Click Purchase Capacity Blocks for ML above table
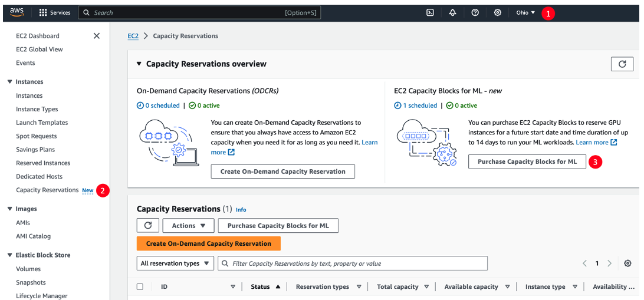The width and height of the screenshot is (644, 300). [x=278, y=226]
